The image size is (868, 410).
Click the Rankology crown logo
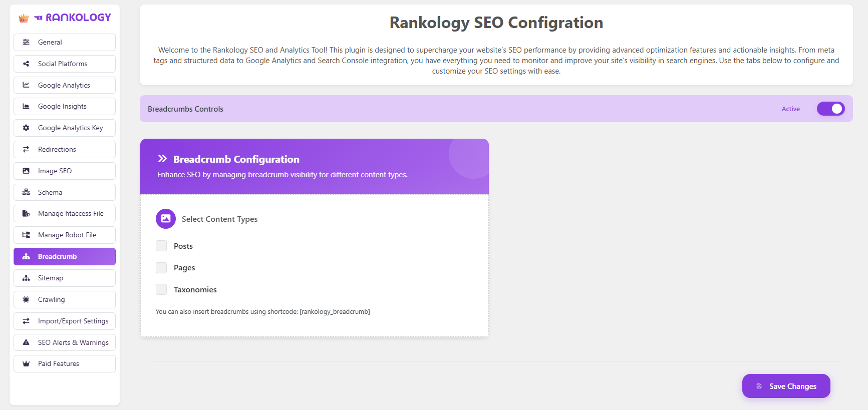point(24,18)
